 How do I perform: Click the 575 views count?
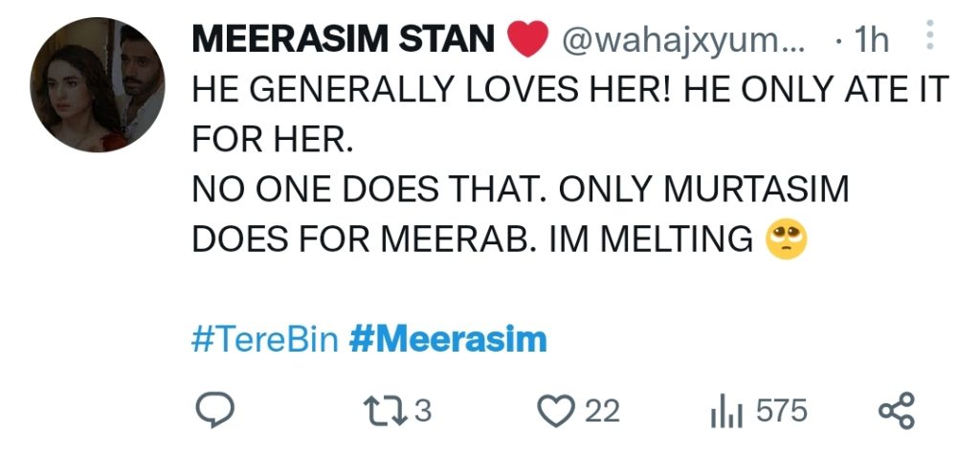tap(781, 411)
